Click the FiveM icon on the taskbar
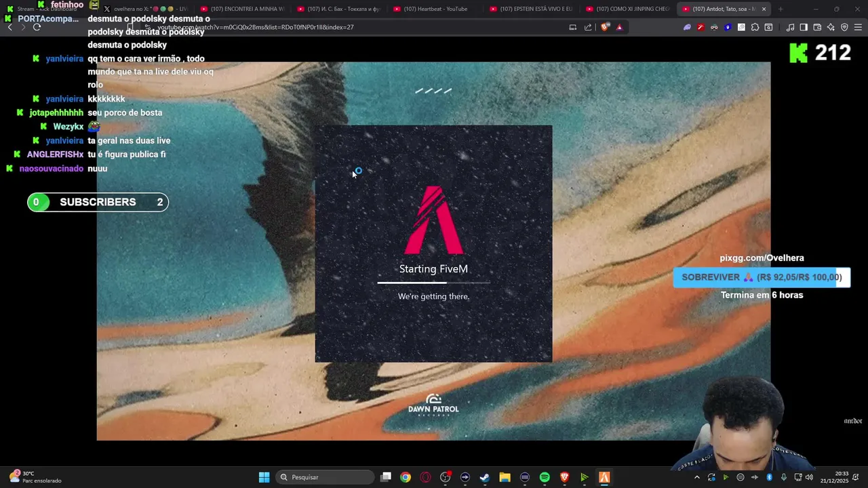 point(604,477)
